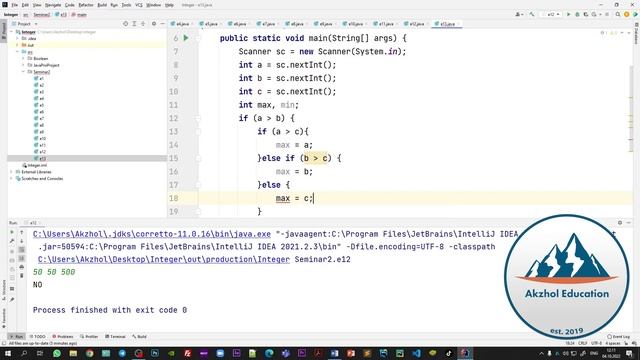Toggle Structure tool window side button
This screenshot has width=640, height=360.
[4, 289]
